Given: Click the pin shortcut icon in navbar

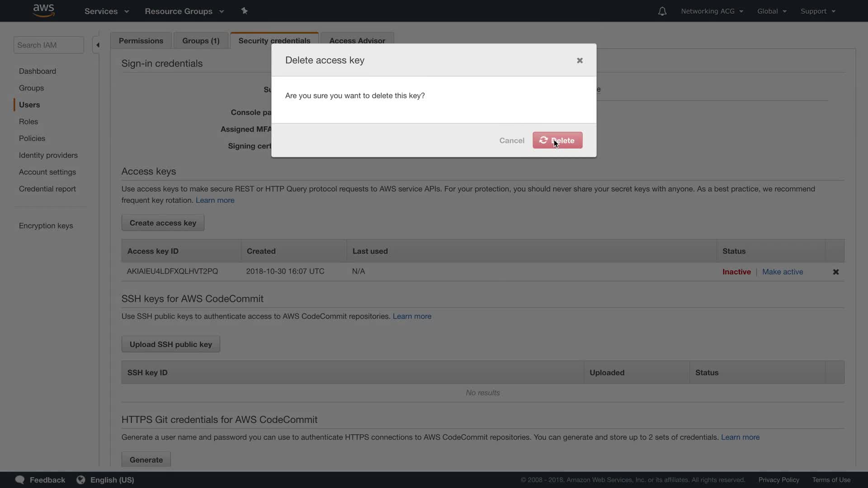Looking at the screenshot, I should click(x=244, y=11).
